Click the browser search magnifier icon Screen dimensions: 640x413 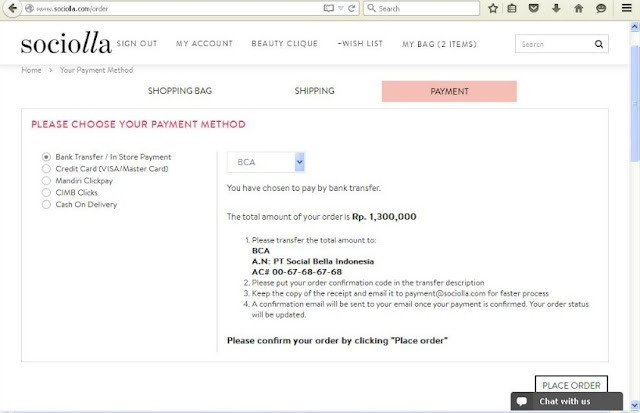click(x=371, y=8)
